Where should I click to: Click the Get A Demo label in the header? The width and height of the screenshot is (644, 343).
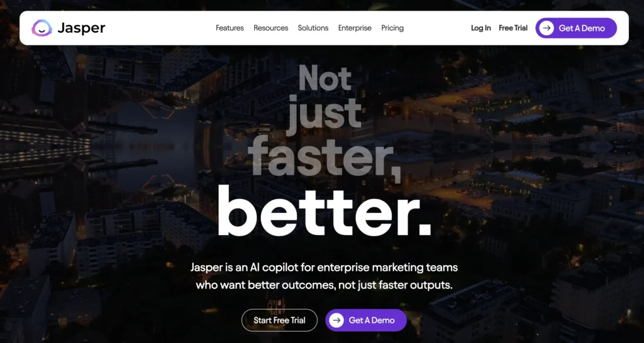582,28
